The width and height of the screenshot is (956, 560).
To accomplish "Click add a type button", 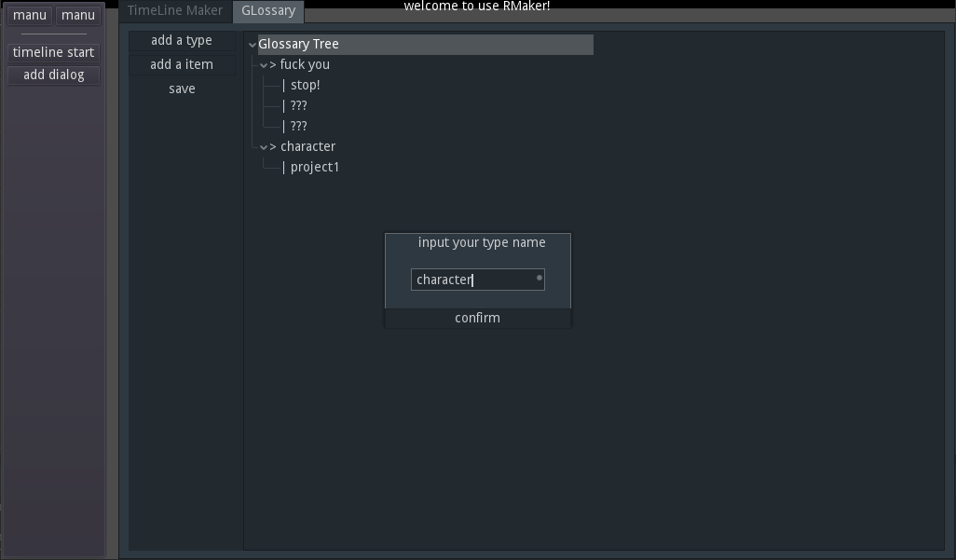I will 182,40.
